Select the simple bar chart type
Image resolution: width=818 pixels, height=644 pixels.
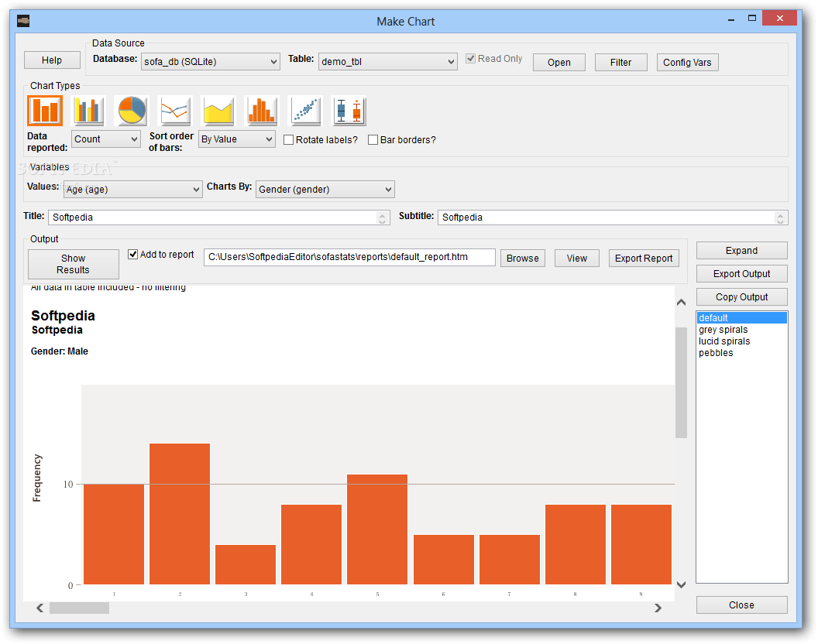(45, 111)
